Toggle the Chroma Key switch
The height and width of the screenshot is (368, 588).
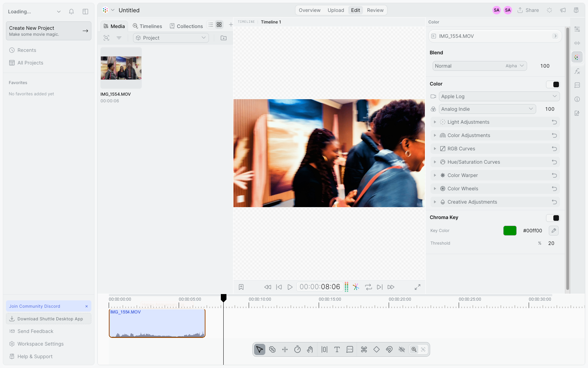(553, 218)
